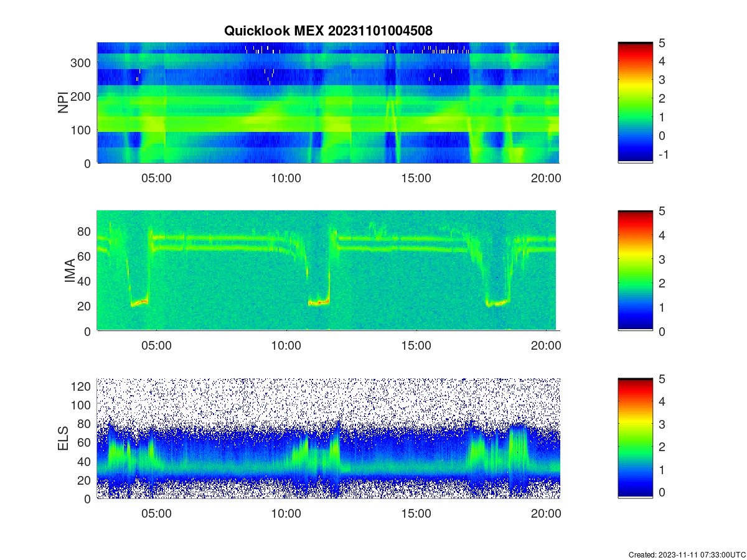Click the NPI panel's 15:00 time tick
Viewport: 747px width, 560px height.
[x=416, y=178]
